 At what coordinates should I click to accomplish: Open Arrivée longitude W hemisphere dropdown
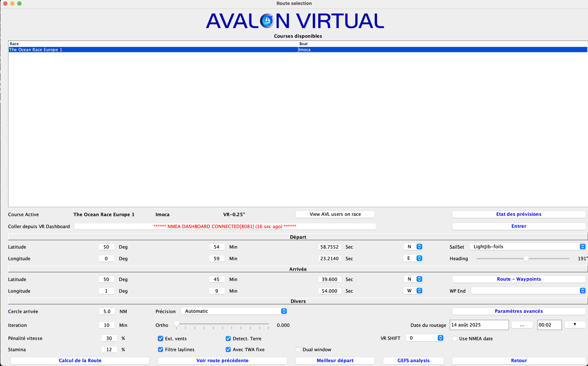click(413, 291)
